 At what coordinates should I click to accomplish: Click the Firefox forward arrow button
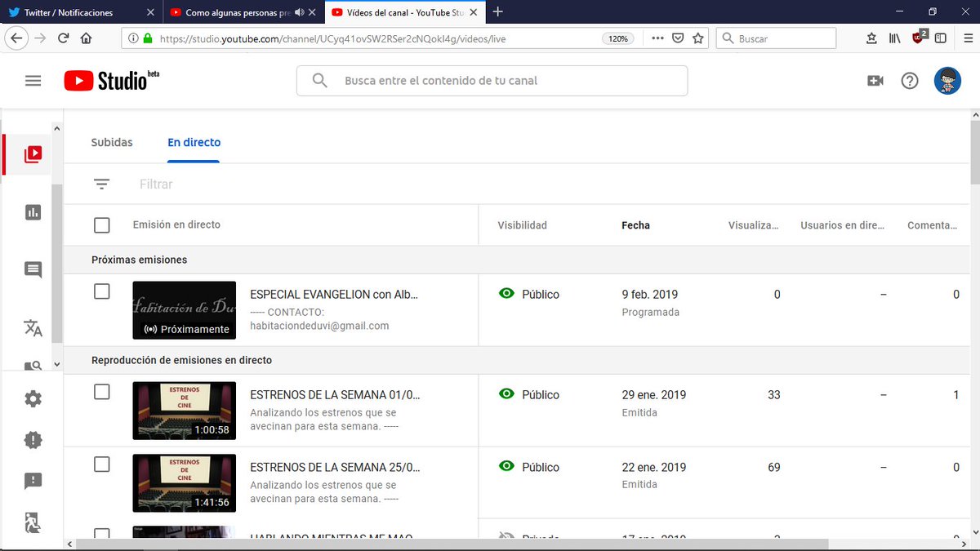coord(39,38)
